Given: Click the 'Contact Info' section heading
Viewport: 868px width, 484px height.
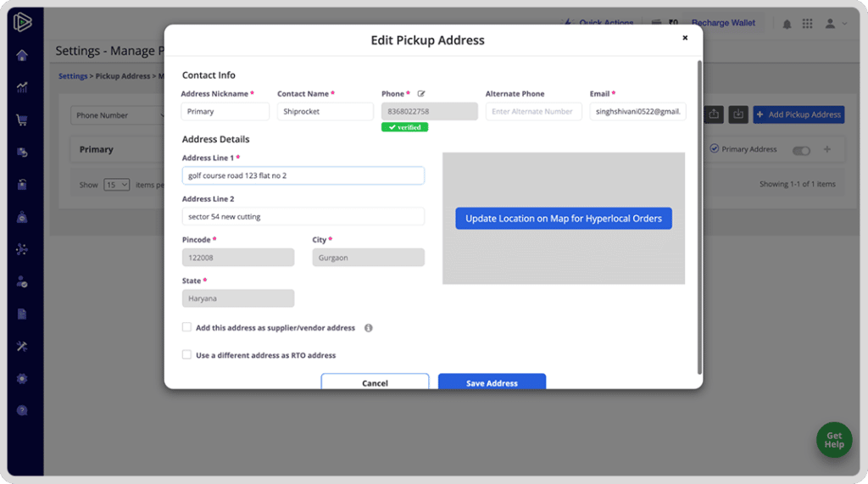Looking at the screenshot, I should coord(209,75).
